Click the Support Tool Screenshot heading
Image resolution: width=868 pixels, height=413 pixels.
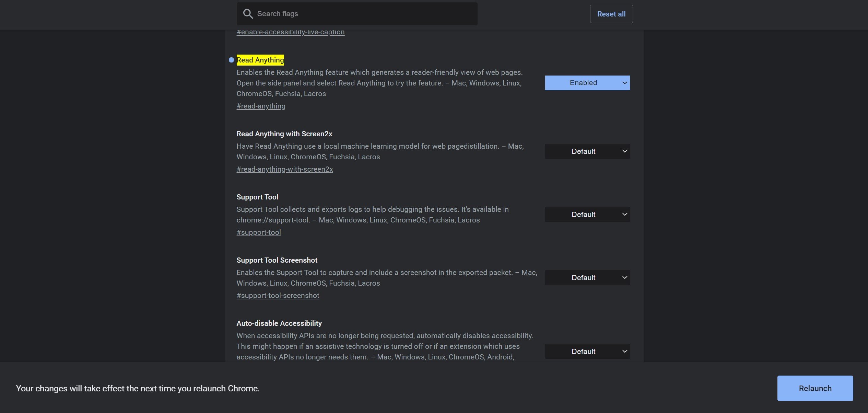pos(277,260)
